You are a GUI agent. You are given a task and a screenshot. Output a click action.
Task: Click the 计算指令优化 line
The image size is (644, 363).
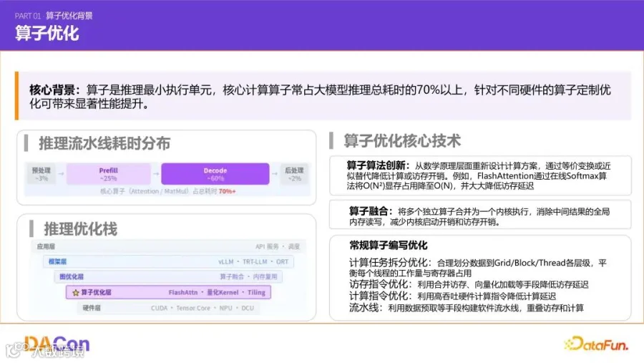[x=452, y=296]
